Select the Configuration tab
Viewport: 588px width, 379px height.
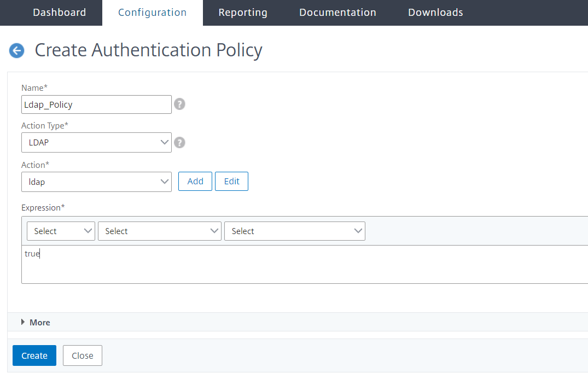(152, 13)
